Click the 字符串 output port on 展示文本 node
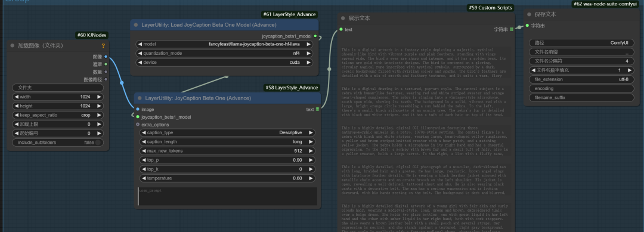Image resolution: width=644 pixels, height=232 pixels. 512,30
